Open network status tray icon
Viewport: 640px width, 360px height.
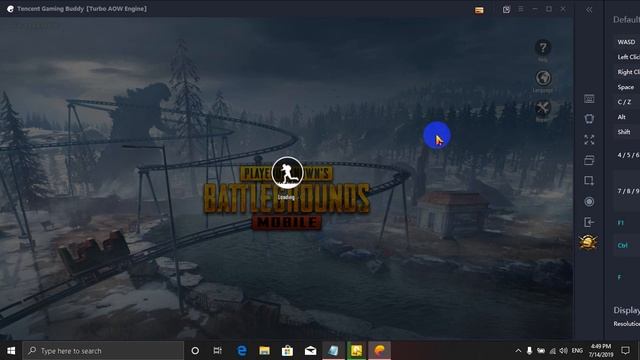[552, 351]
